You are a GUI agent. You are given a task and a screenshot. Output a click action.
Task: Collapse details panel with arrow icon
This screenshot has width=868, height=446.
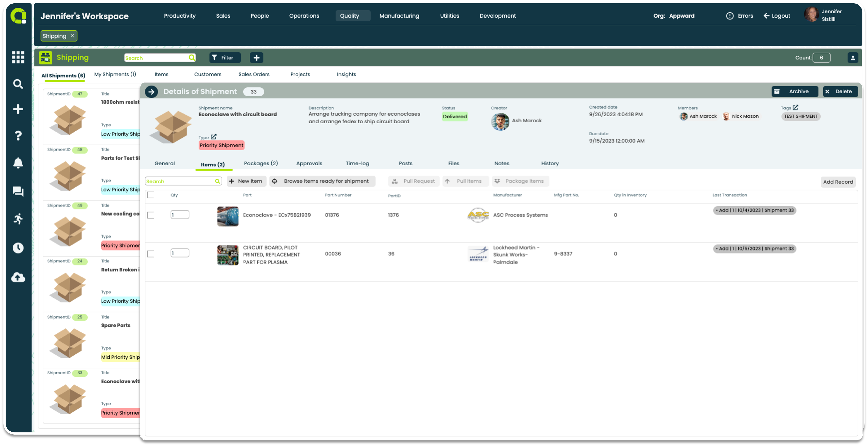(151, 92)
